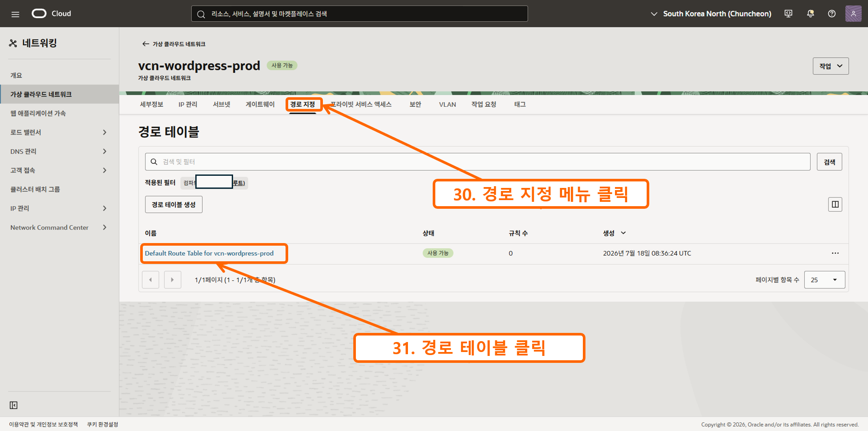The height and width of the screenshot is (431, 868).
Task: Click the back arrow to 가상 클라우드 네트워크
Action: pyautogui.click(x=145, y=44)
